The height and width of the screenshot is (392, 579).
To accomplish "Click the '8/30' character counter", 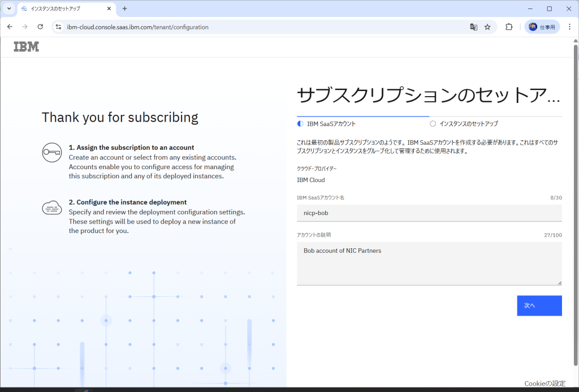I will [x=556, y=197].
